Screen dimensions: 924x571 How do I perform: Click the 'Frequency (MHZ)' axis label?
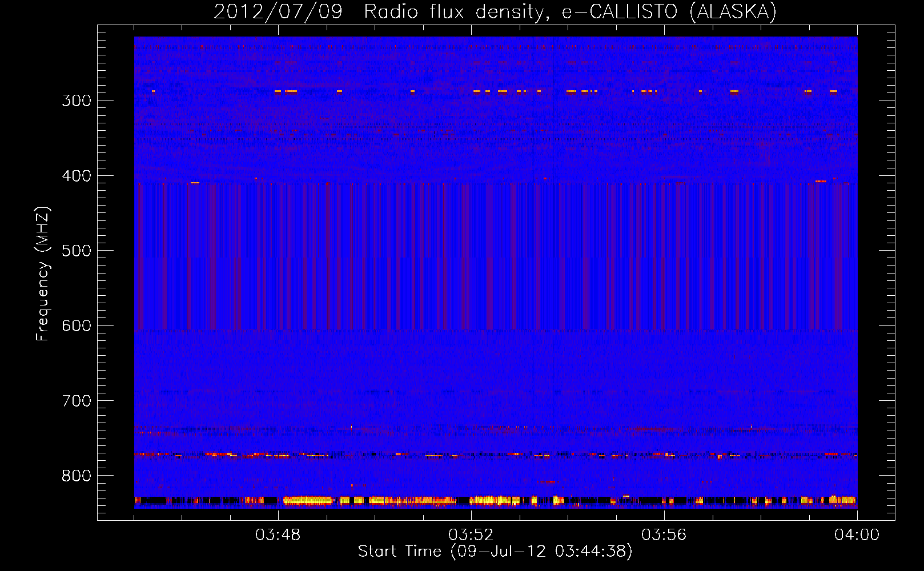pyautogui.click(x=43, y=274)
